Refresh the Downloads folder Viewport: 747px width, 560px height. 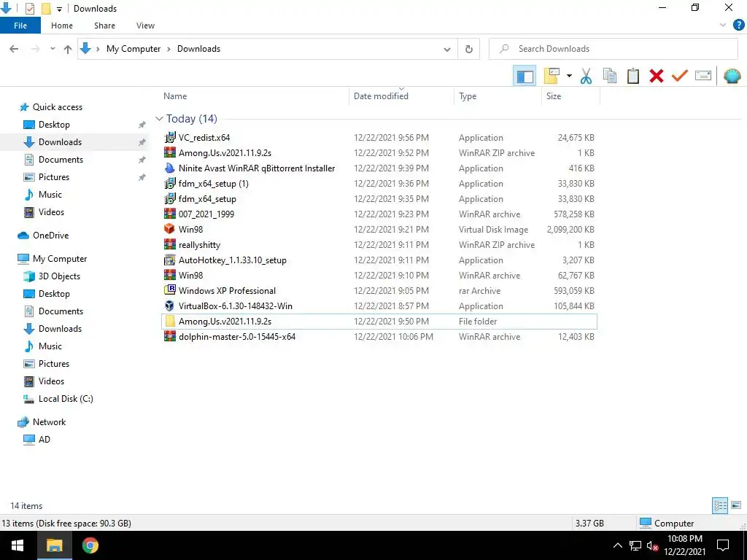point(469,49)
